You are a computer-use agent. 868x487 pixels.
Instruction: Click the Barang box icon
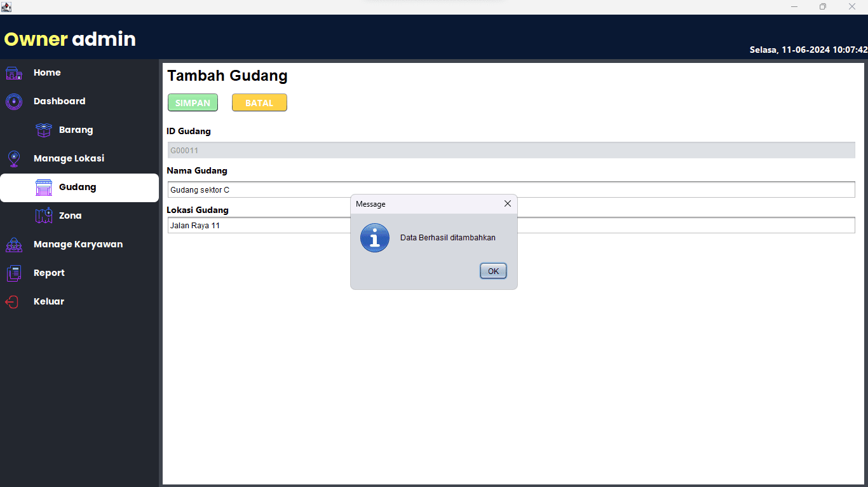click(x=43, y=130)
